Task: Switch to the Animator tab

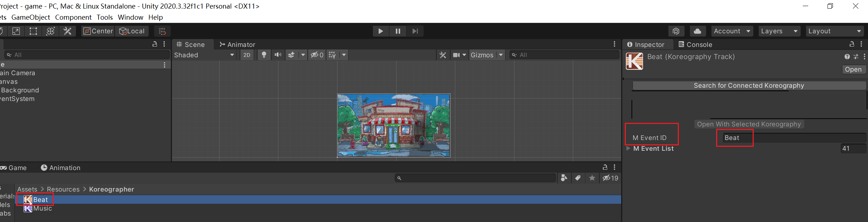Action: (x=237, y=44)
